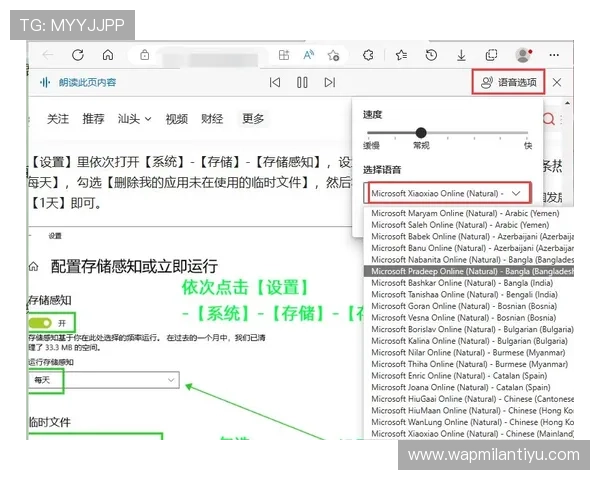Select Microsoft Goran Bosnian voice

tap(469, 306)
